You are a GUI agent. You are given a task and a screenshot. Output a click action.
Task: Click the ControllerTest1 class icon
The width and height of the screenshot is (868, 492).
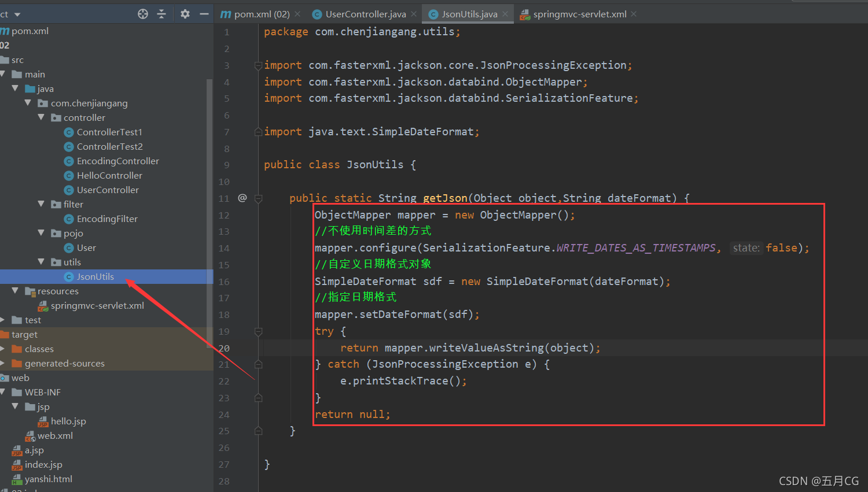pos(69,132)
